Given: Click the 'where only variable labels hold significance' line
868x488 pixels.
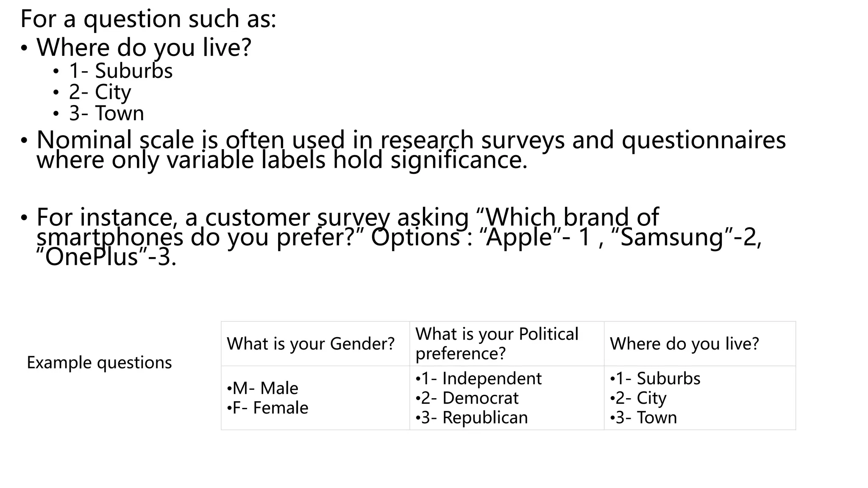Looking at the screenshot, I should click(x=282, y=160).
